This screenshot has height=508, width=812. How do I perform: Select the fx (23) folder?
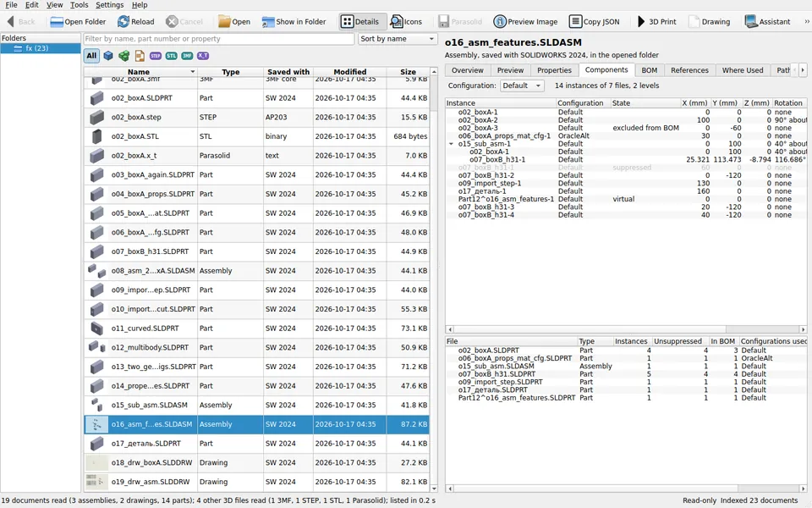pyautogui.click(x=41, y=47)
